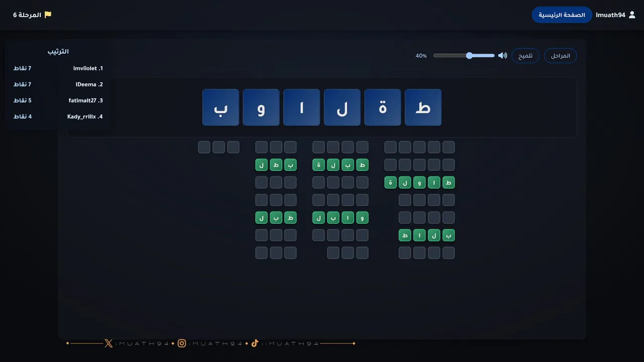This screenshot has width=644, height=362.
Task: Click the solved five-letter word طاولة
Action: (420, 183)
